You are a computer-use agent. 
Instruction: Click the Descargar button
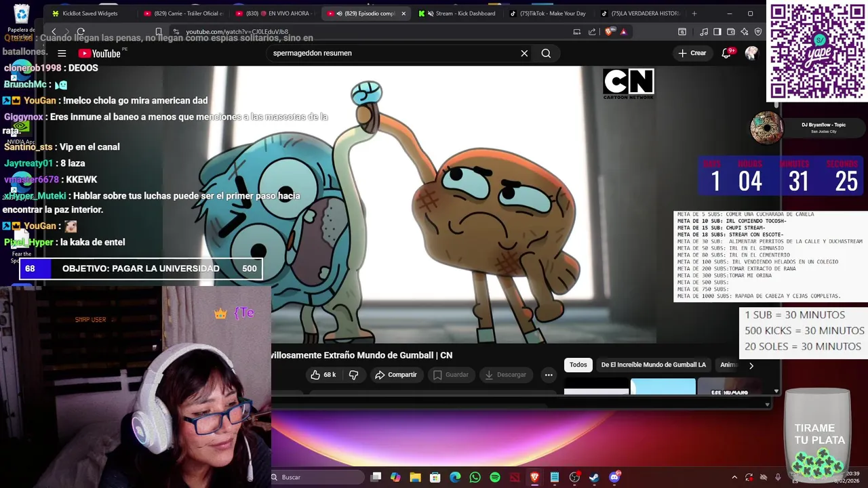point(505,375)
